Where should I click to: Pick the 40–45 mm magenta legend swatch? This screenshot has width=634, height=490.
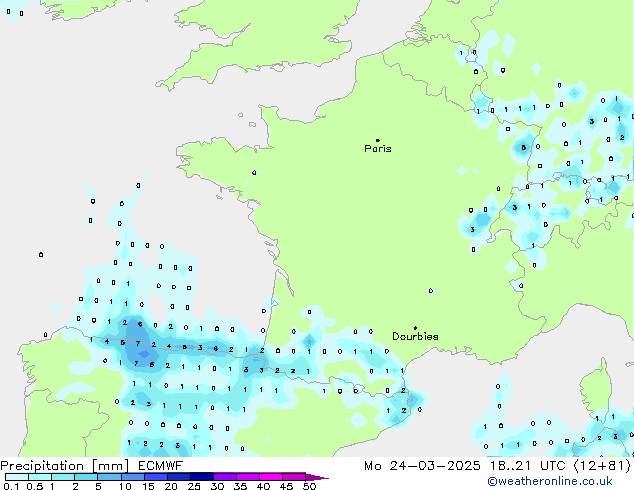click(x=271, y=477)
